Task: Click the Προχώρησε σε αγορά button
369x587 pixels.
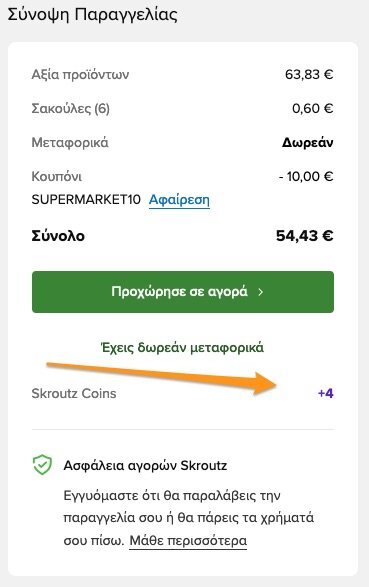Action: coord(183,292)
